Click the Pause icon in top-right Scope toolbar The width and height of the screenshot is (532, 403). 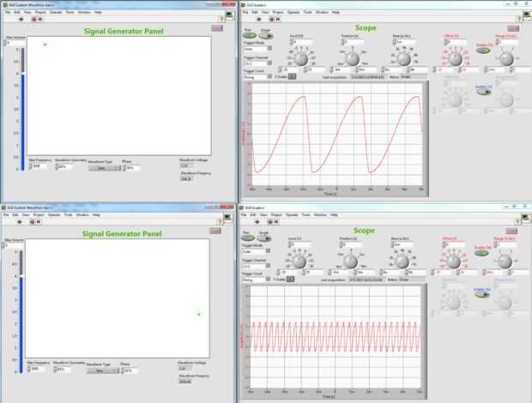(x=278, y=20)
